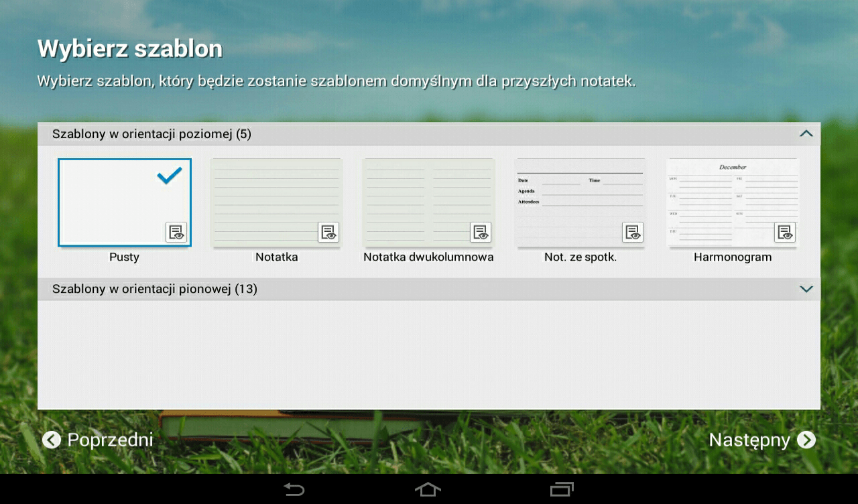Go back with the Poprzedni button
Viewport: 858px width, 504px height.
[x=98, y=440]
